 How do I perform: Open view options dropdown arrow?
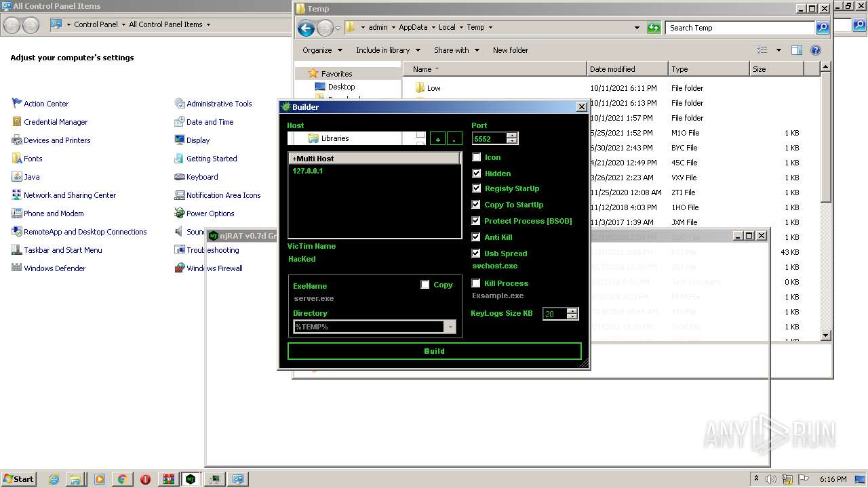(778, 50)
